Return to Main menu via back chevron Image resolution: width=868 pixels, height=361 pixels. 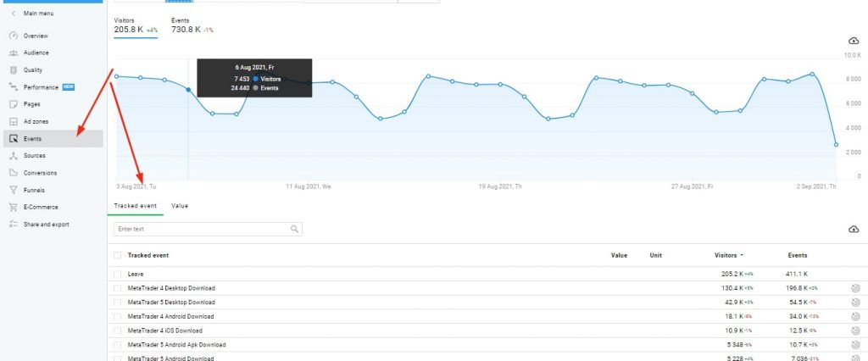[14, 14]
